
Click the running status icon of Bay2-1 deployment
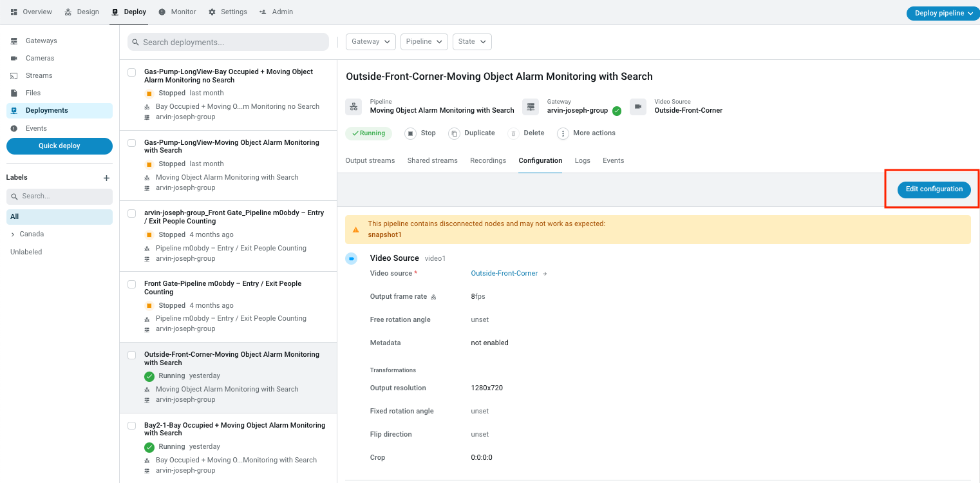point(149,447)
